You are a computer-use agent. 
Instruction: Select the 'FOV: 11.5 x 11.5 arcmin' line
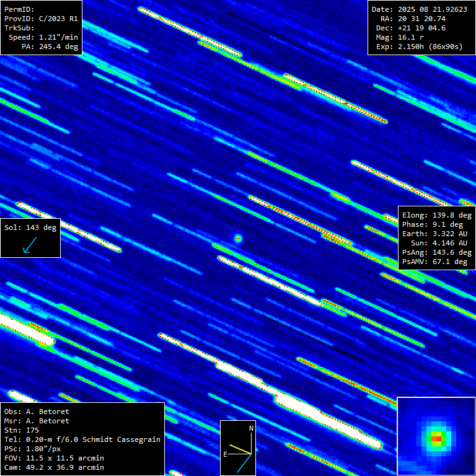point(54,458)
